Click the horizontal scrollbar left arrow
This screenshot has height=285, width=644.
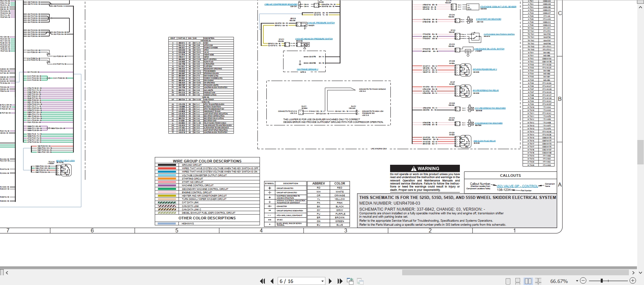pos(7,273)
